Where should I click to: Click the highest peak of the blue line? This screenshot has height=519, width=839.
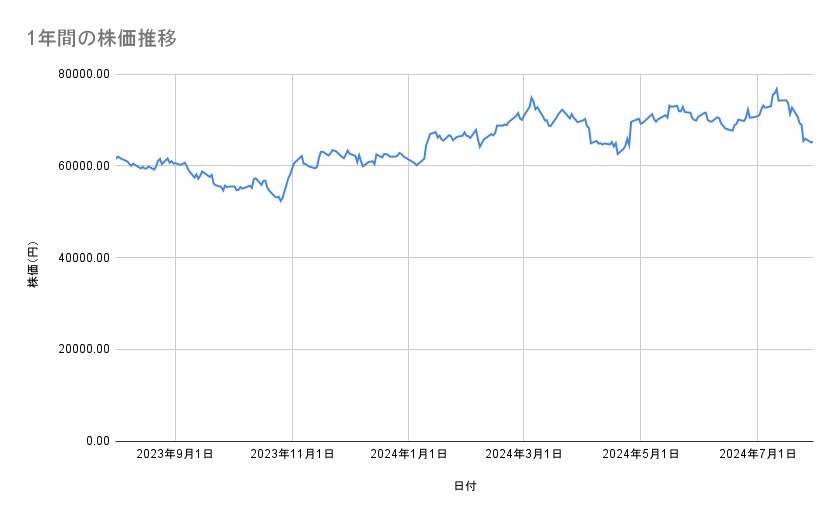coord(776,88)
